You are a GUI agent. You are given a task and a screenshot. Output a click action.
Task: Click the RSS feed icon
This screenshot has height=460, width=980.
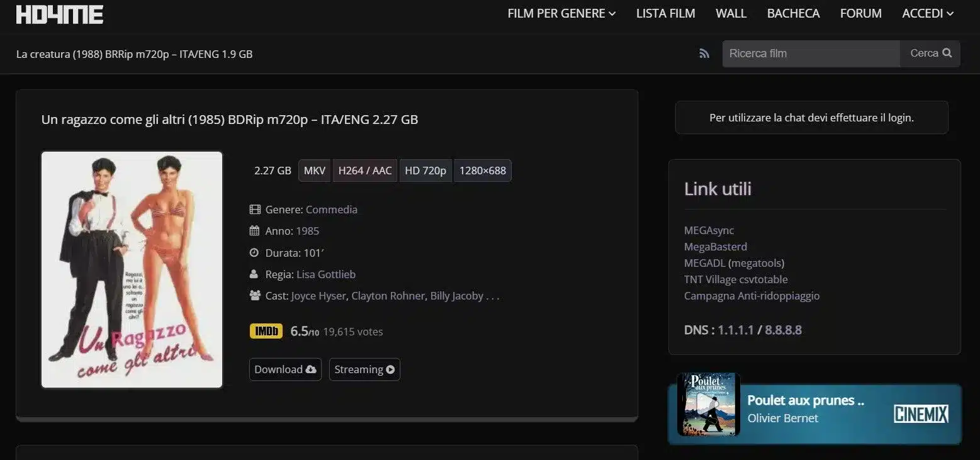click(704, 54)
